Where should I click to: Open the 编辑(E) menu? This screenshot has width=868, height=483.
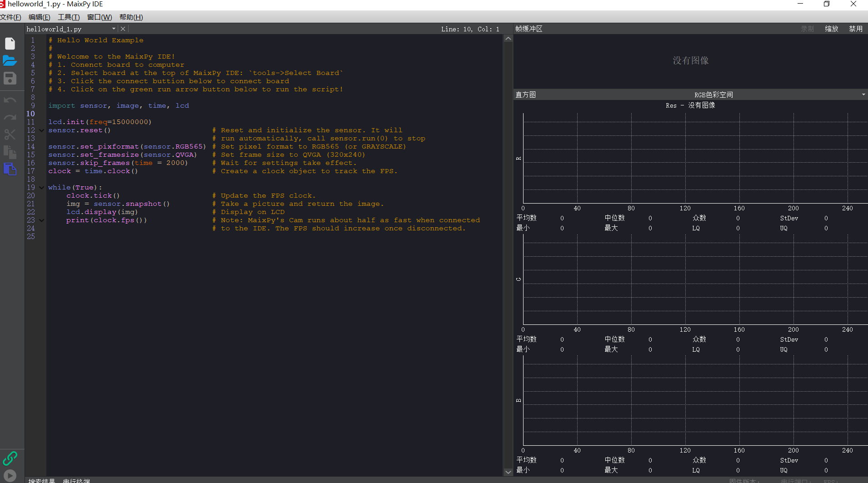tap(39, 17)
